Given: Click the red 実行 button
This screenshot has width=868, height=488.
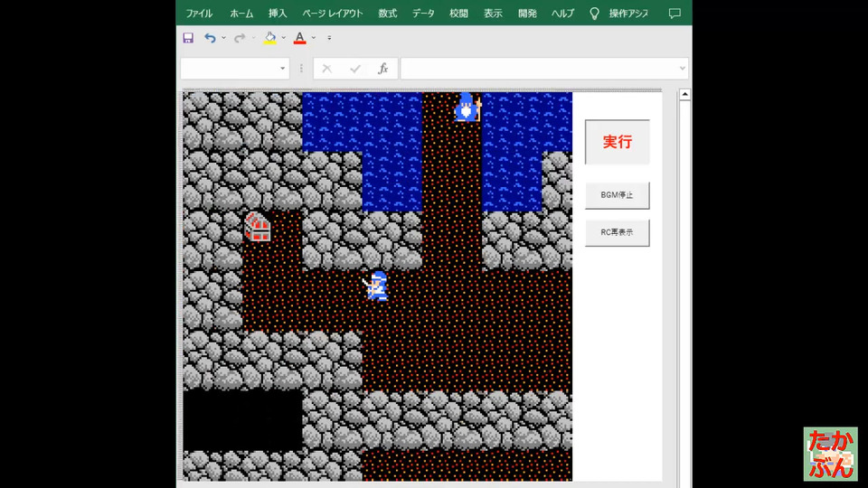Looking at the screenshot, I should pos(618,142).
